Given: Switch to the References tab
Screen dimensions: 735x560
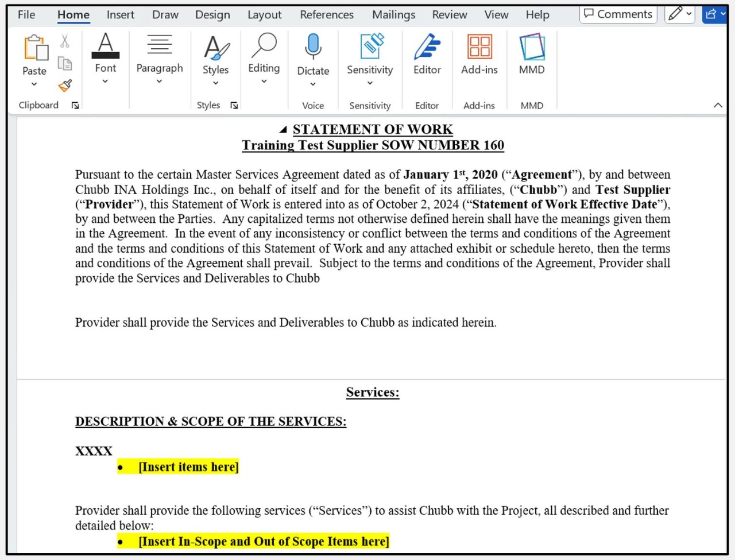Looking at the screenshot, I should (327, 14).
